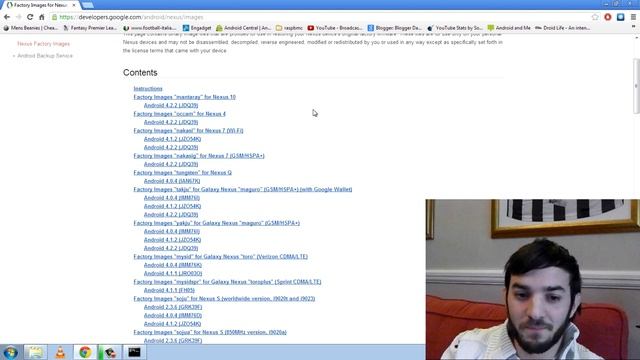
Task: Open the command prompt taskbar icon
Action: 134,352
